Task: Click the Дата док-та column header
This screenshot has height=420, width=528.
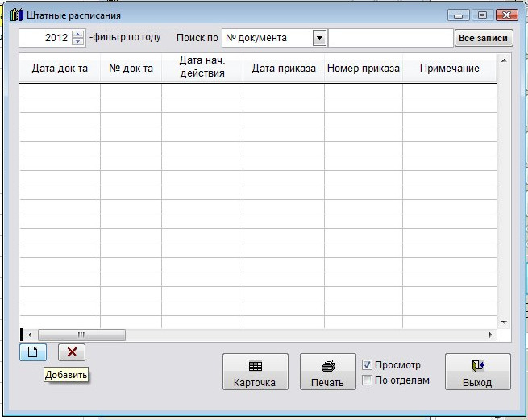Action: point(60,69)
